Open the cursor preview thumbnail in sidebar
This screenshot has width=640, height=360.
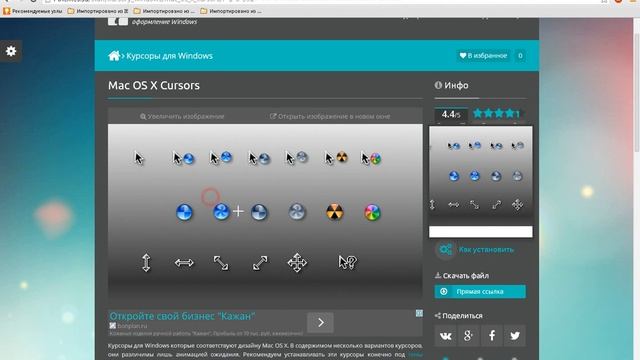click(x=480, y=175)
